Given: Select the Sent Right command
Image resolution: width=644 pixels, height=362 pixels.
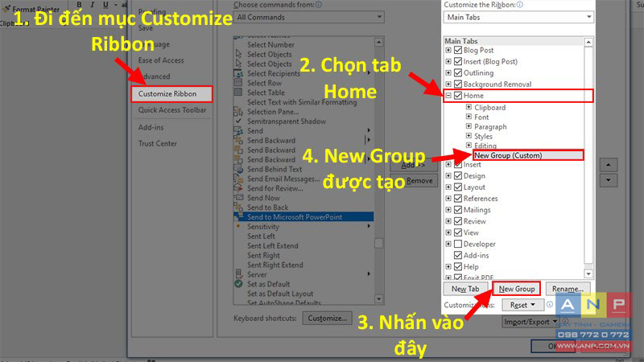Looking at the screenshot, I should tap(263, 255).
